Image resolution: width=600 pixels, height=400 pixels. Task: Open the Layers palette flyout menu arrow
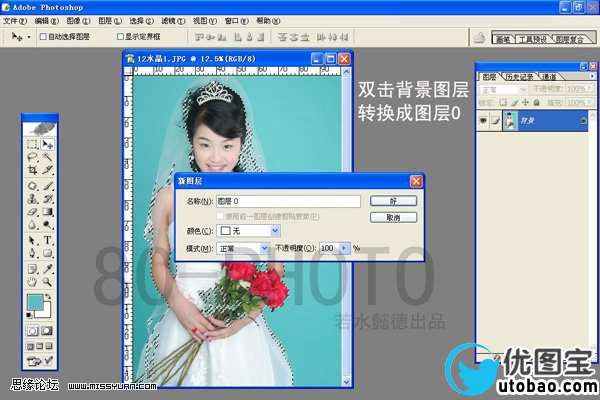[x=592, y=77]
